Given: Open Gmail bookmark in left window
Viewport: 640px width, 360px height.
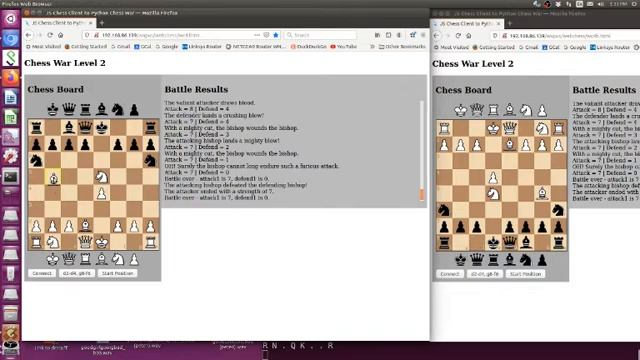Looking at the screenshot, I should (120, 47).
